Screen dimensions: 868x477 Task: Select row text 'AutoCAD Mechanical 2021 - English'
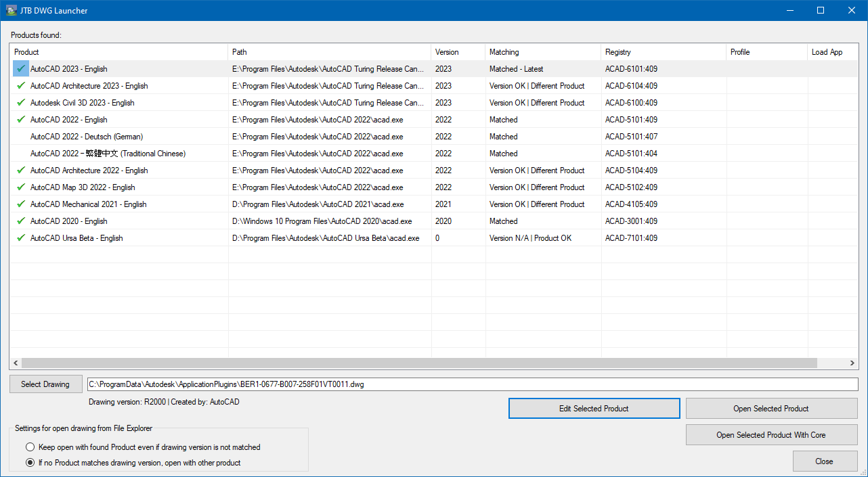tap(88, 204)
